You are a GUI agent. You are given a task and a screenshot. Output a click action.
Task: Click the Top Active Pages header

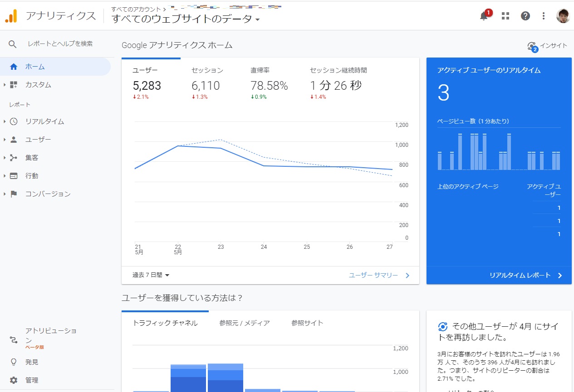tap(468, 187)
